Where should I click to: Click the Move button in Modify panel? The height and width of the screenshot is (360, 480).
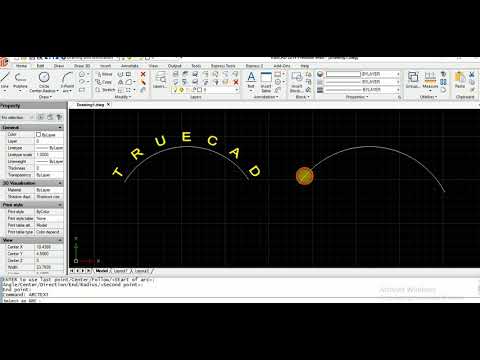(104, 74)
